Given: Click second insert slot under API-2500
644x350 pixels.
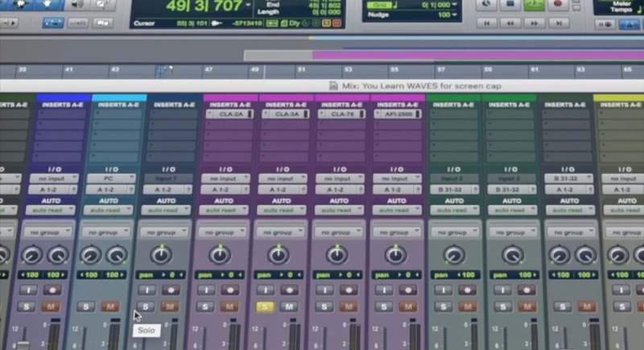Looking at the screenshot, I should tap(397, 125).
